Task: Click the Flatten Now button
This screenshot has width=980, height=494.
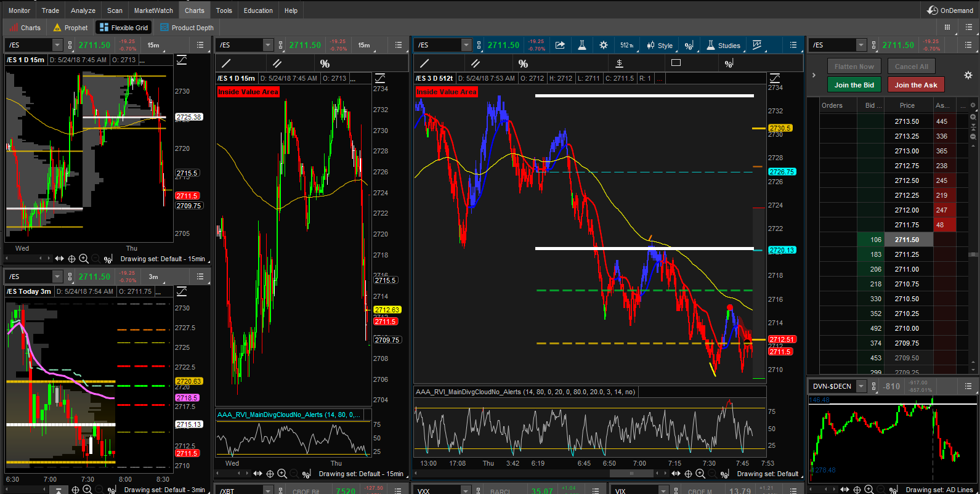Action: coord(854,67)
